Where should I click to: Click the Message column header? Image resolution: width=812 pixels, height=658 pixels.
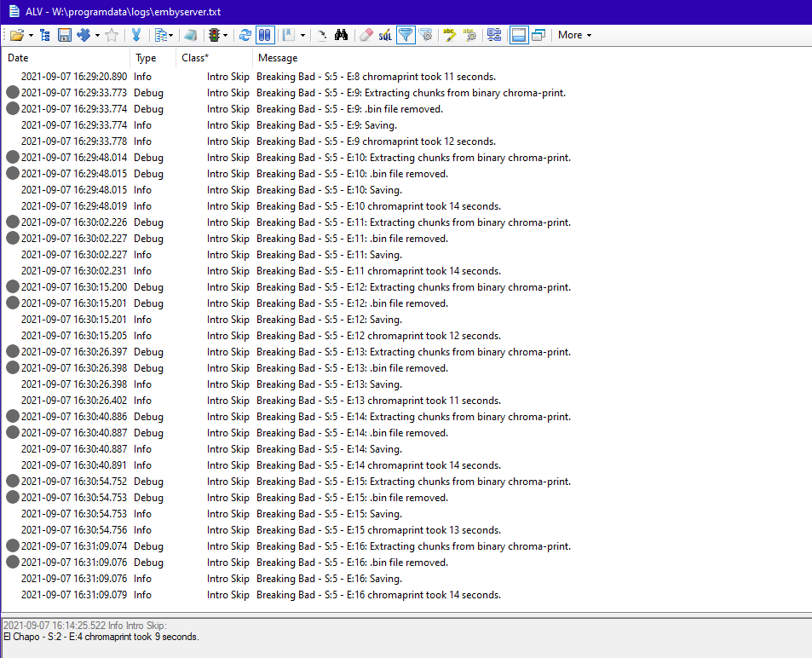pos(532,58)
